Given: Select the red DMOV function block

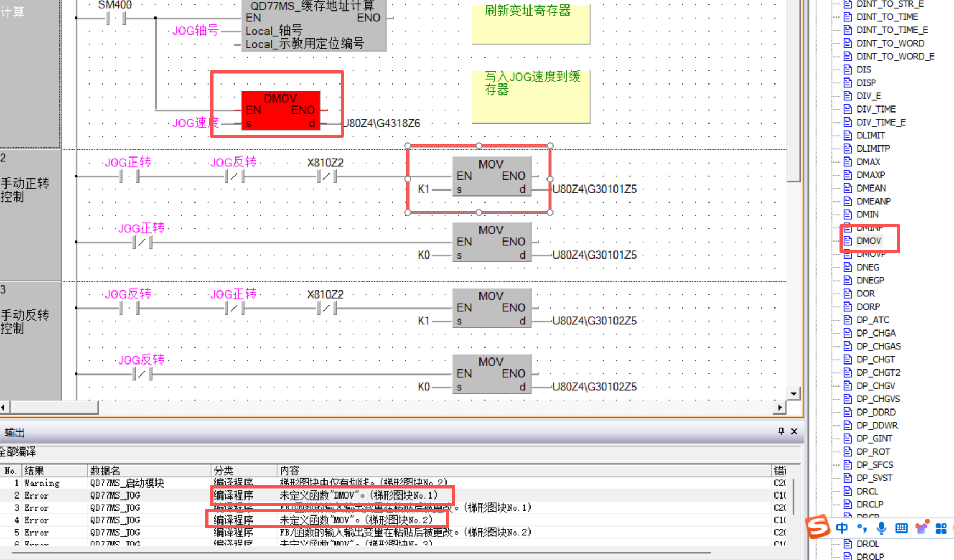Looking at the screenshot, I should (x=280, y=110).
